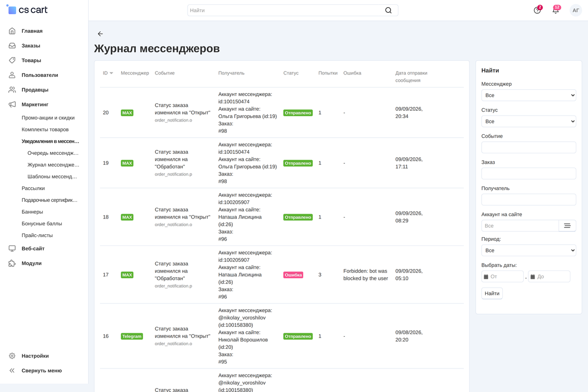The image size is (588, 392).
Task: Click the Telegram badge in row 16
Action: [x=132, y=336]
